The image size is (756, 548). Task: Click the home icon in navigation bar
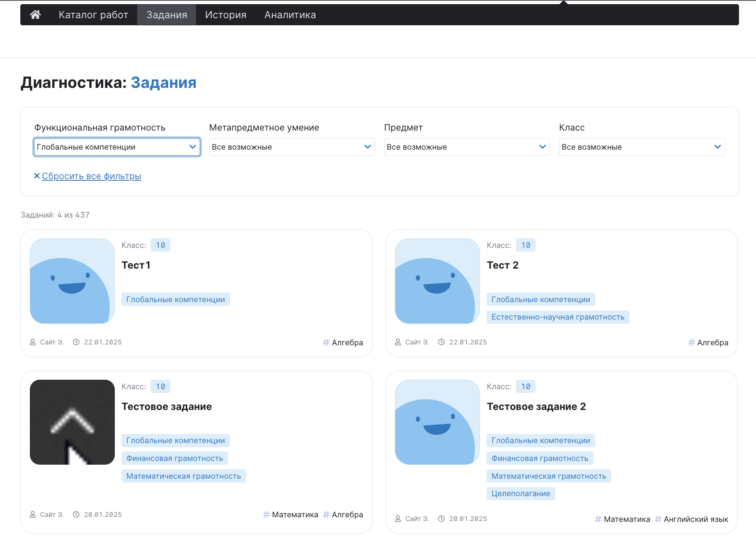35,15
